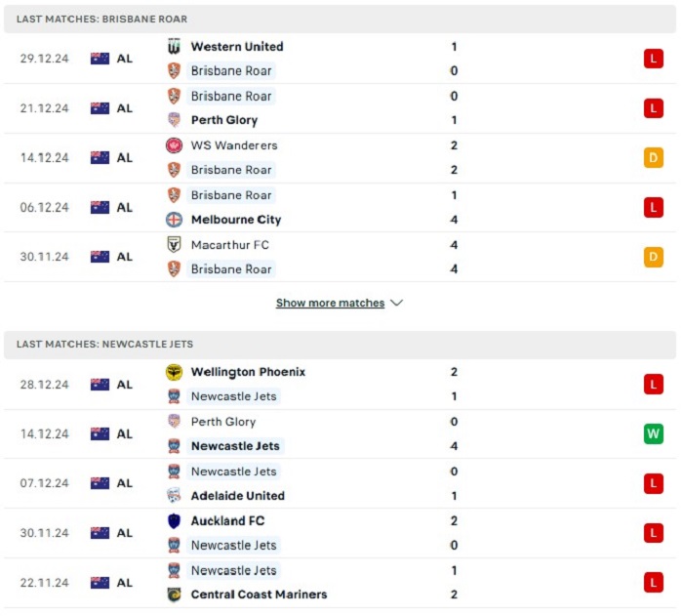This screenshot has height=616, width=683.
Task: Open the Newcastle Jets team link on 14.12.24
Action: click(x=235, y=446)
